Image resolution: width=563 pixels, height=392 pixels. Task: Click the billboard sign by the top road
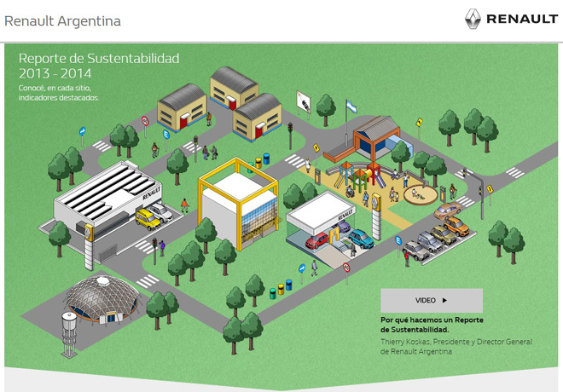coord(302,103)
